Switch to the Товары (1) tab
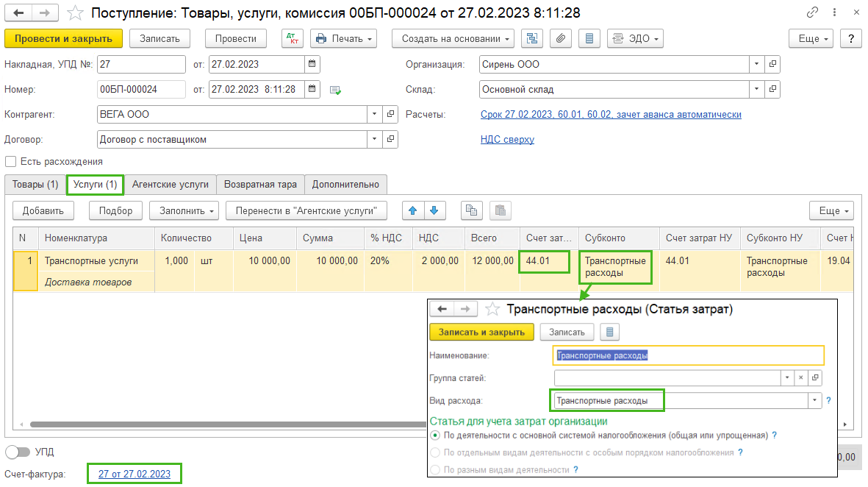 pyautogui.click(x=35, y=185)
